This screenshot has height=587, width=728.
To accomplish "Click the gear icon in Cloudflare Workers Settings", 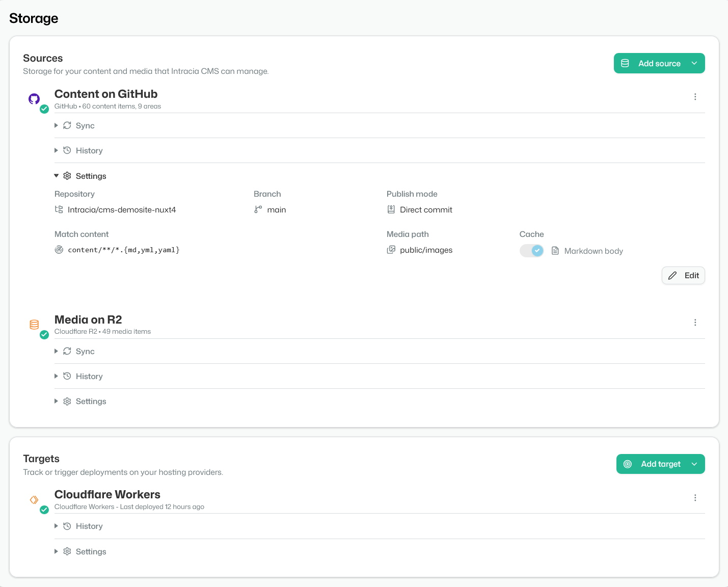I will click(67, 551).
